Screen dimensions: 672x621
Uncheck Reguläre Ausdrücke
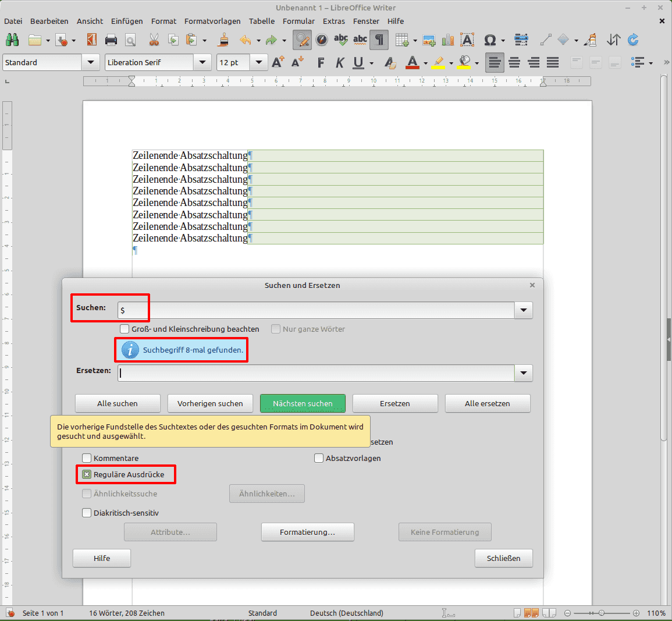87,474
